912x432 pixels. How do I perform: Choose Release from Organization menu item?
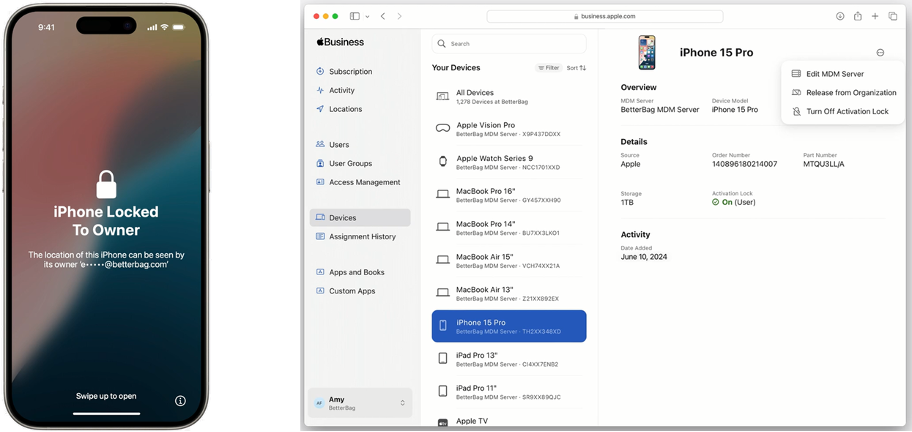[x=842, y=92]
